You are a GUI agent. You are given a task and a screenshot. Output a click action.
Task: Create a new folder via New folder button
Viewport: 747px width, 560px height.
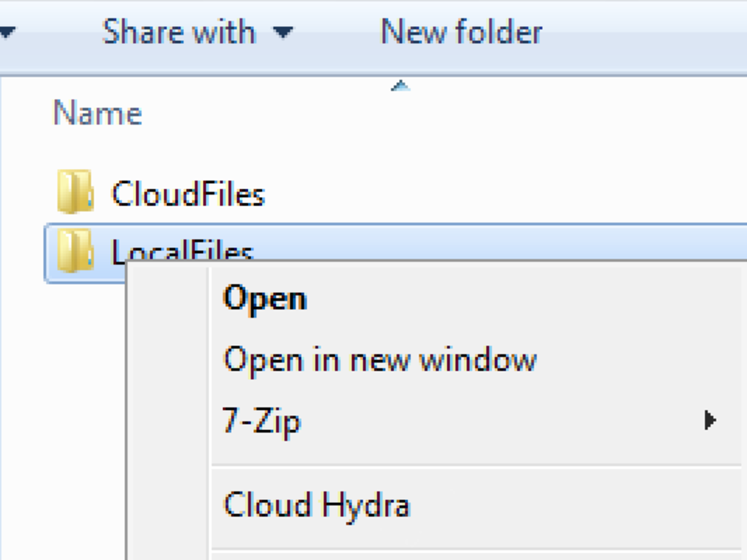[460, 31]
